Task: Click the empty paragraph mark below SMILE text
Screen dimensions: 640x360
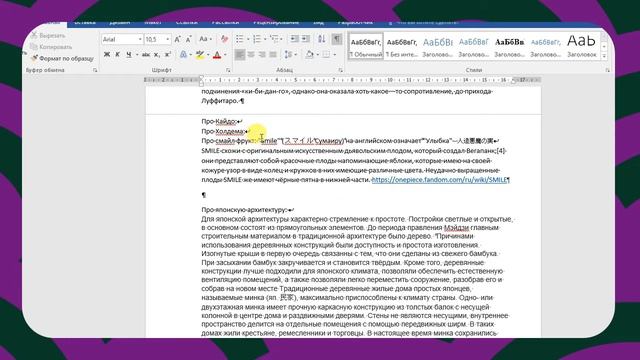Action: pos(204,195)
